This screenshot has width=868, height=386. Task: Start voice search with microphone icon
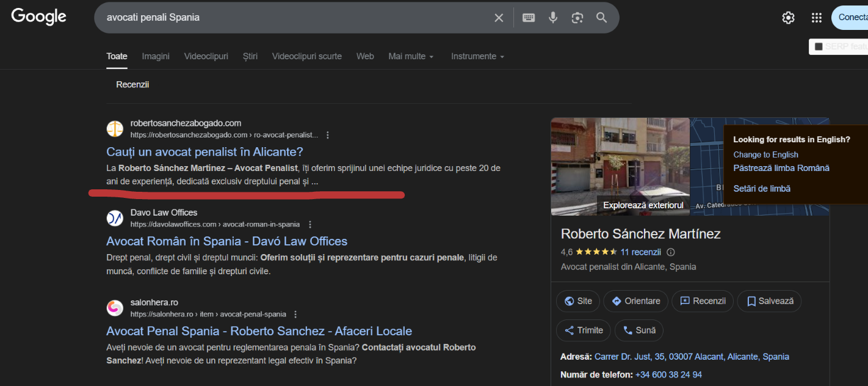click(553, 18)
